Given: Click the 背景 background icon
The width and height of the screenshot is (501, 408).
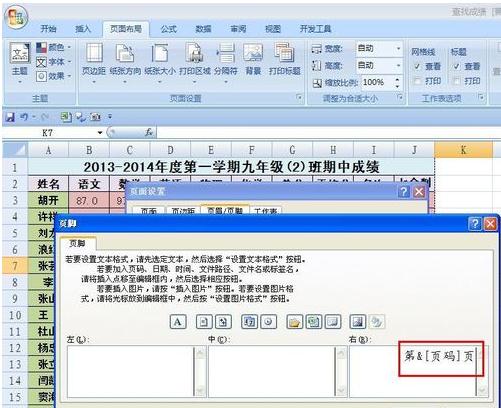Looking at the screenshot, I should click(x=253, y=59).
